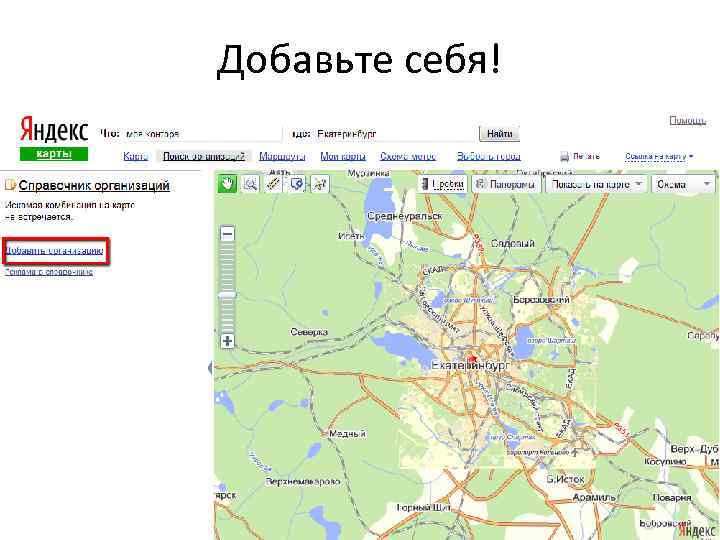The width and height of the screenshot is (720, 540).
Task: Click the map tool right of the ruler
Action: point(297,184)
